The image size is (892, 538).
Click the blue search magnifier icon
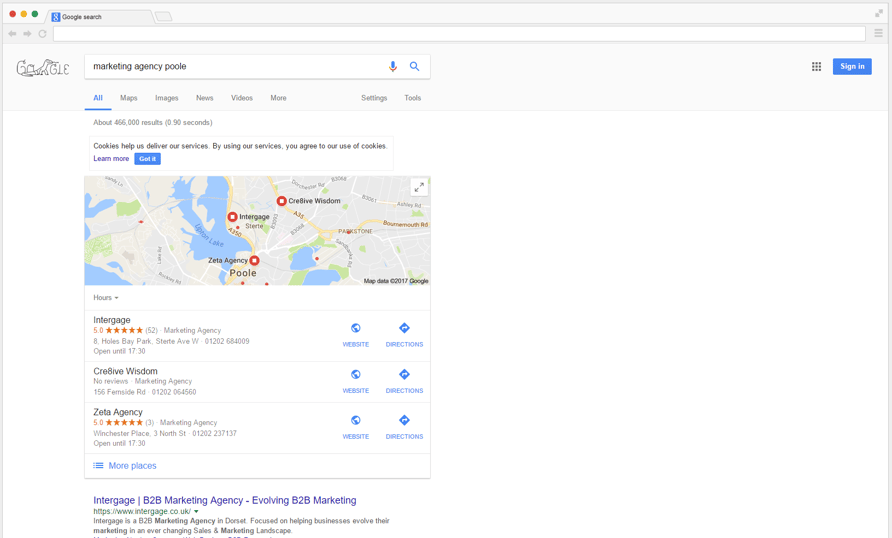coord(415,67)
